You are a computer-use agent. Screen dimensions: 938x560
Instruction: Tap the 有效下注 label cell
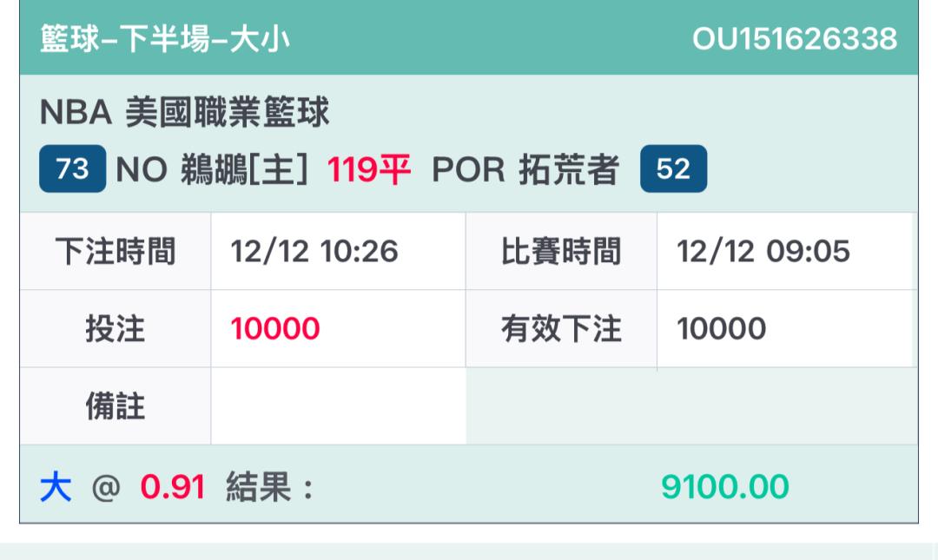(561, 329)
